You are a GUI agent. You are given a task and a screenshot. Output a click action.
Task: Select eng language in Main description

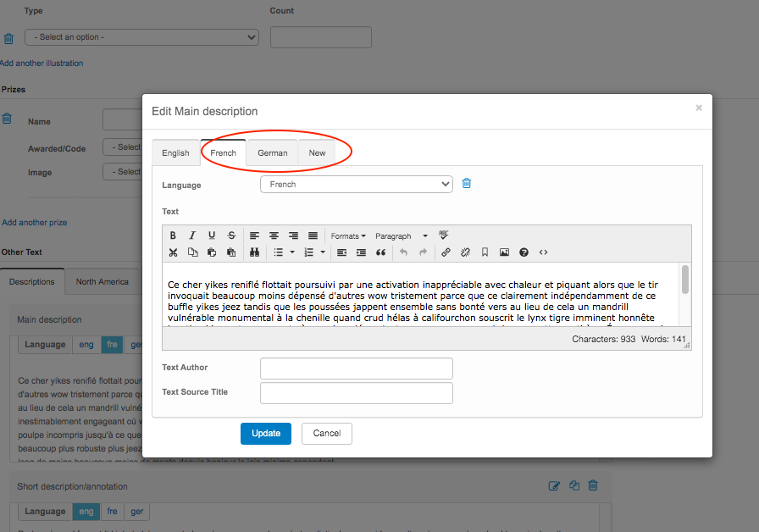86,345
